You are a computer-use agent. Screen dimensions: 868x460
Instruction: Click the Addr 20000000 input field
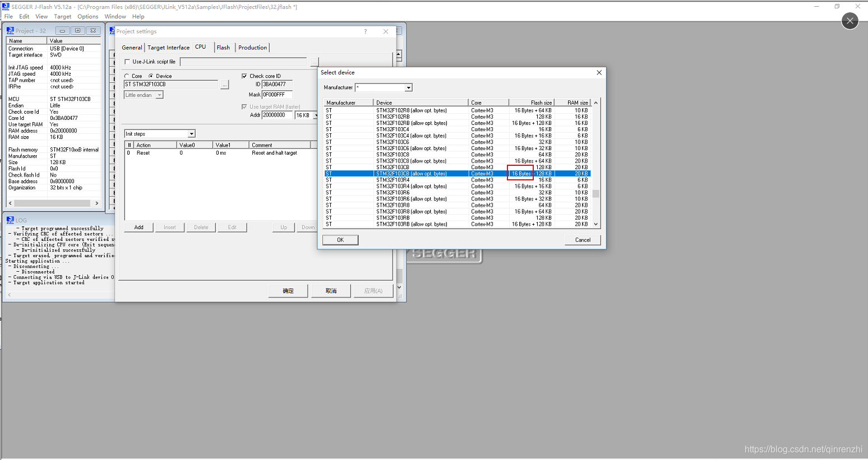(x=277, y=115)
